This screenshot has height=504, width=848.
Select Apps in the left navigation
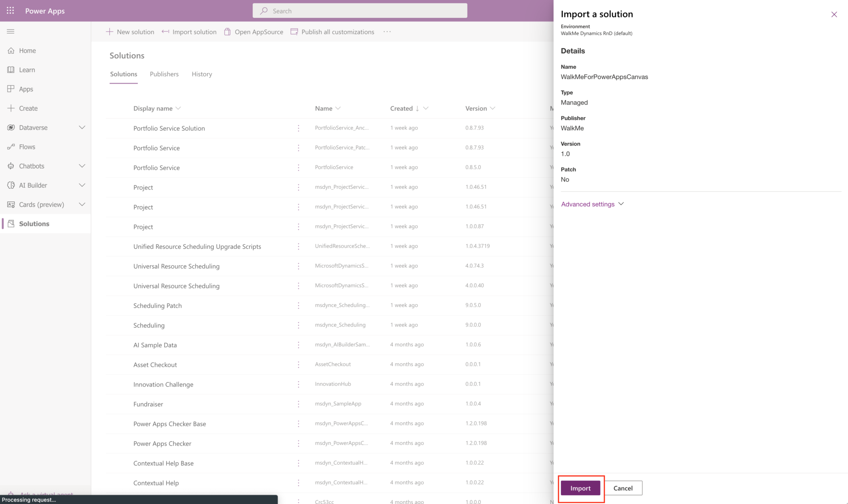[x=26, y=89]
